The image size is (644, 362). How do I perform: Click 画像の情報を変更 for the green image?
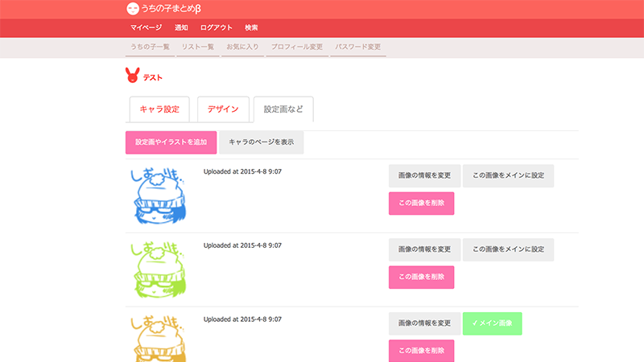(424, 249)
